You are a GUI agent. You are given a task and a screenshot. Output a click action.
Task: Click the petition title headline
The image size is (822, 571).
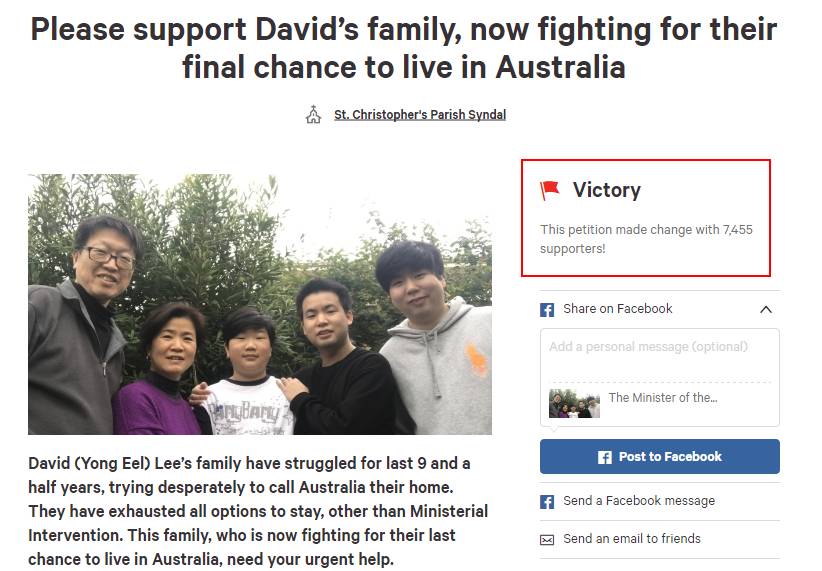(x=404, y=48)
